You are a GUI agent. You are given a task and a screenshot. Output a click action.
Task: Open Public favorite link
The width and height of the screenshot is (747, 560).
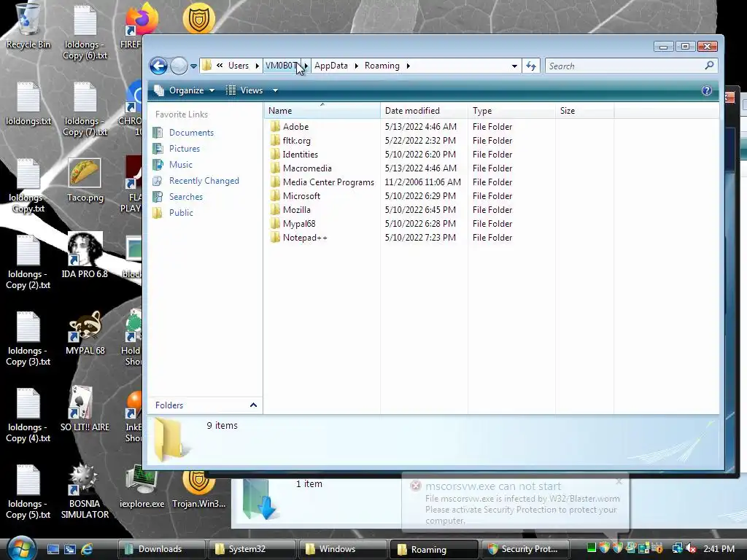pyautogui.click(x=181, y=213)
